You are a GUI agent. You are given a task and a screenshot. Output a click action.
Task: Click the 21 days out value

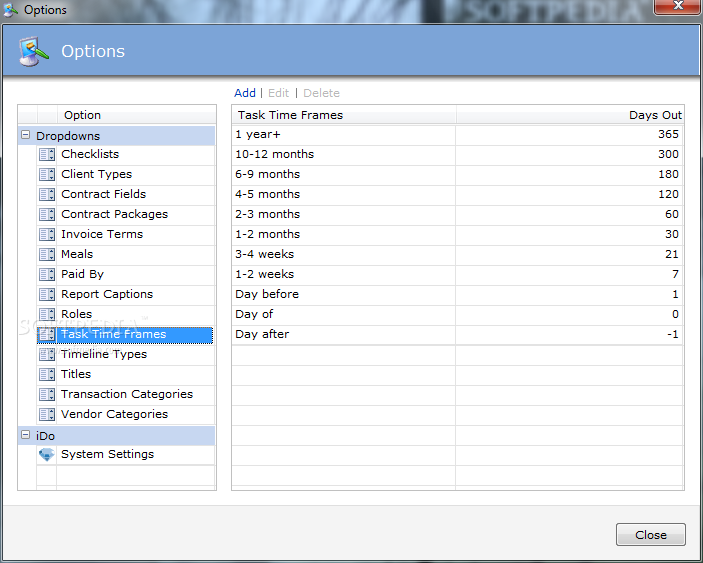[672, 254]
